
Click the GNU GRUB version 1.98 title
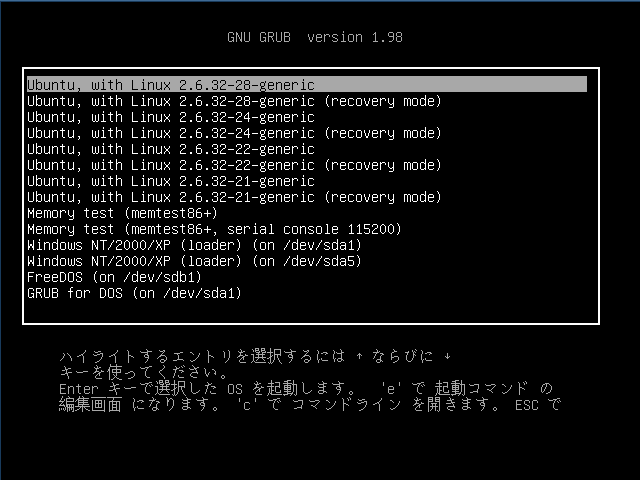click(315, 37)
